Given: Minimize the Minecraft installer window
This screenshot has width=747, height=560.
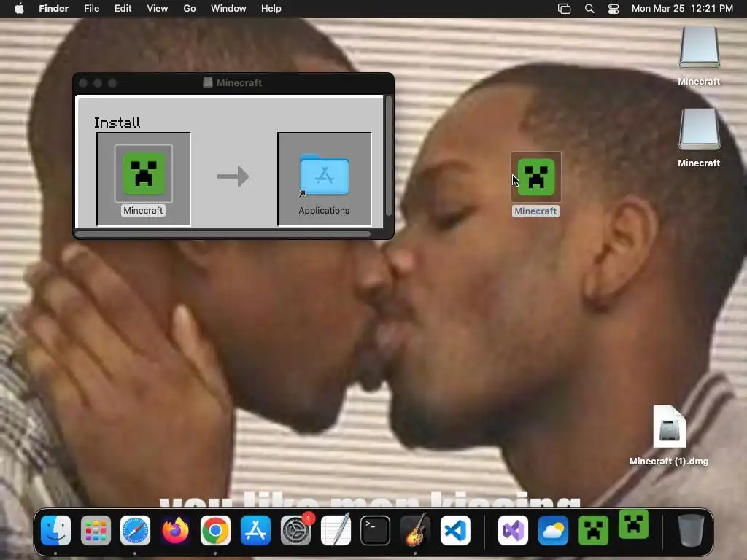Looking at the screenshot, I should 98,83.
